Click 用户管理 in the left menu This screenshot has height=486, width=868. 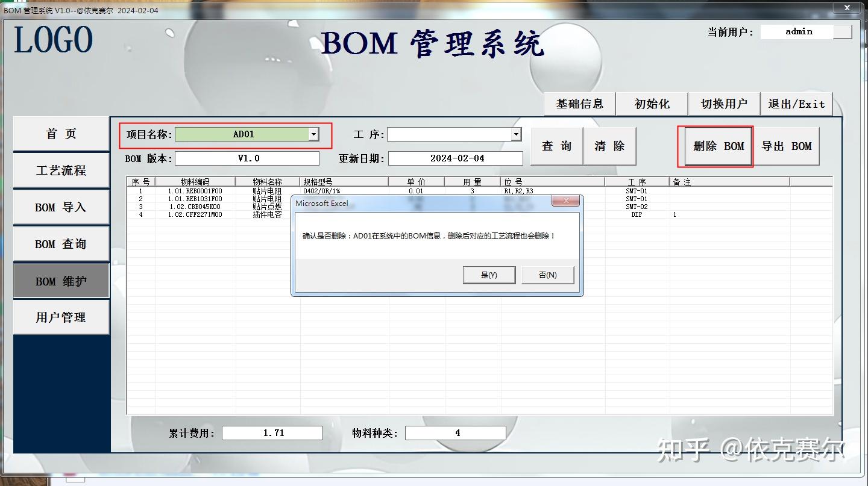point(60,317)
